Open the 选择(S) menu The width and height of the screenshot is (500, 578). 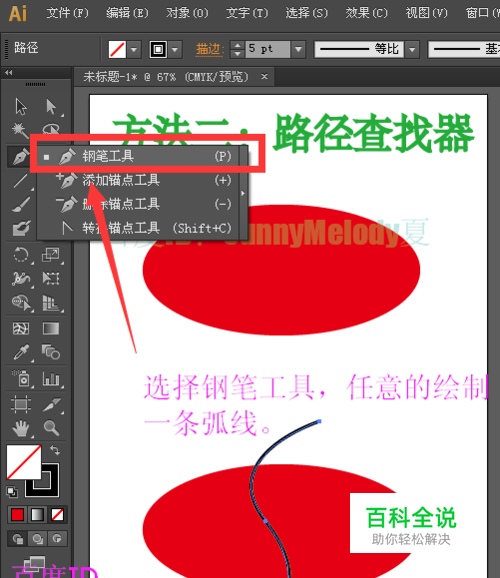point(307,13)
